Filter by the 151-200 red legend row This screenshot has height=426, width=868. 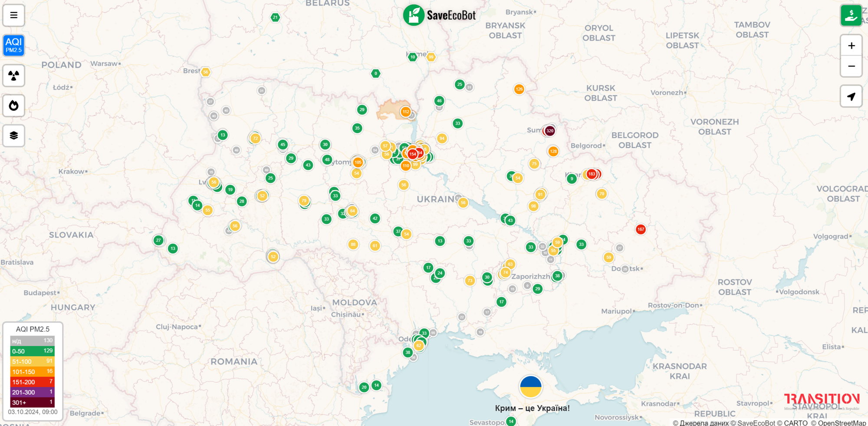33,382
